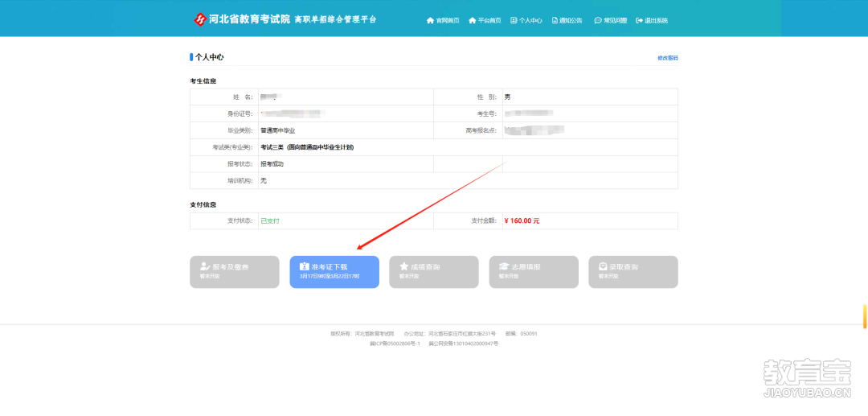This screenshot has height=416, width=868.
Task: Click the 身份证号 label cell
Action: pyautogui.click(x=224, y=113)
